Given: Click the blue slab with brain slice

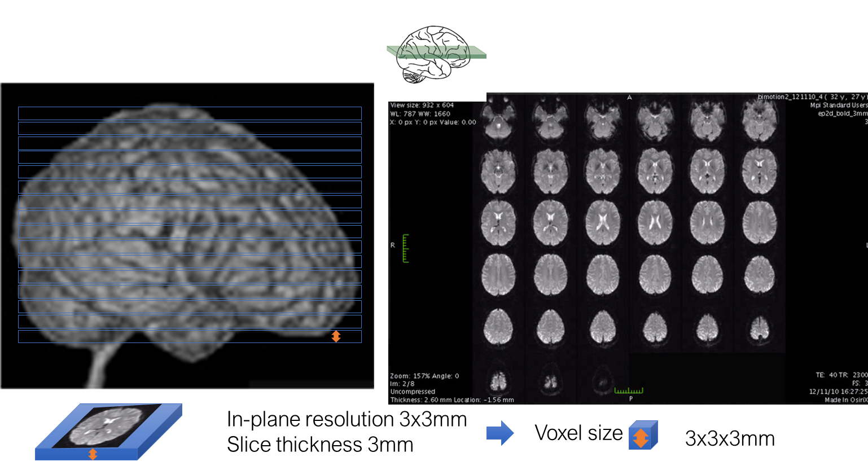Looking at the screenshot, I should pyautogui.click(x=108, y=432).
